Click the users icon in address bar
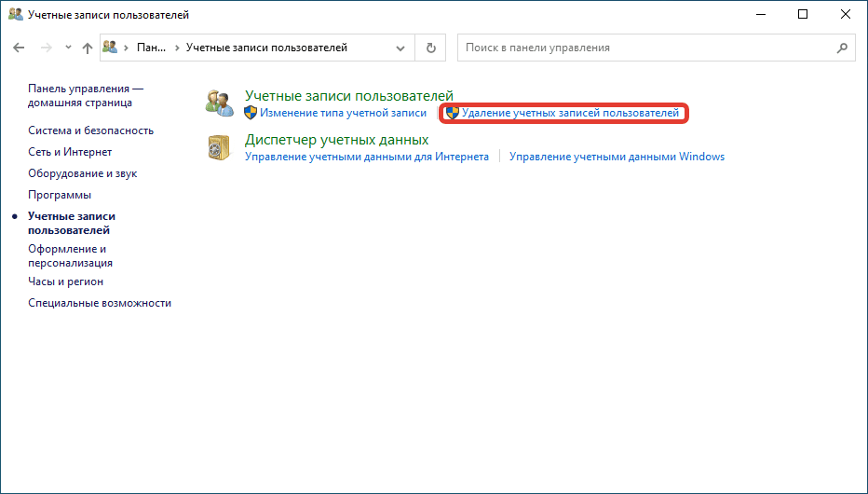The width and height of the screenshot is (868, 494). (110, 48)
